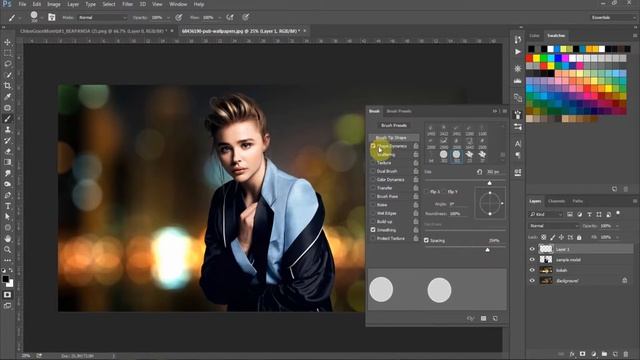The height and width of the screenshot is (360, 640).
Task: Select the Hand tool
Action: pos(7,239)
